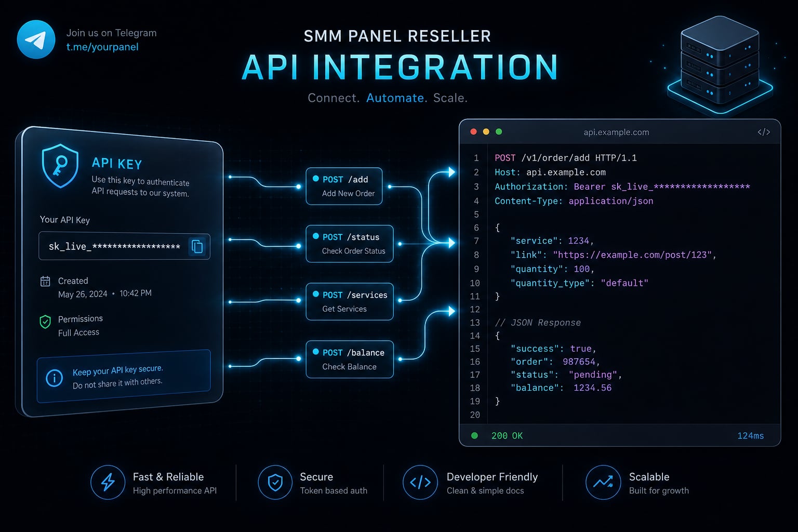Click the blue dot beside POST /add
This screenshot has width=798, height=532.
point(316,179)
